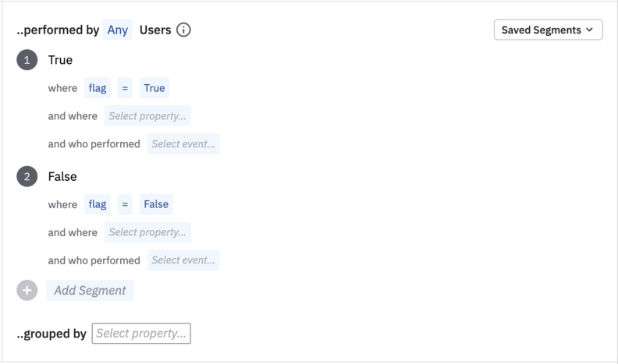Click segment number 2 badge
Viewport: 618px width, 364px height.
tap(27, 177)
